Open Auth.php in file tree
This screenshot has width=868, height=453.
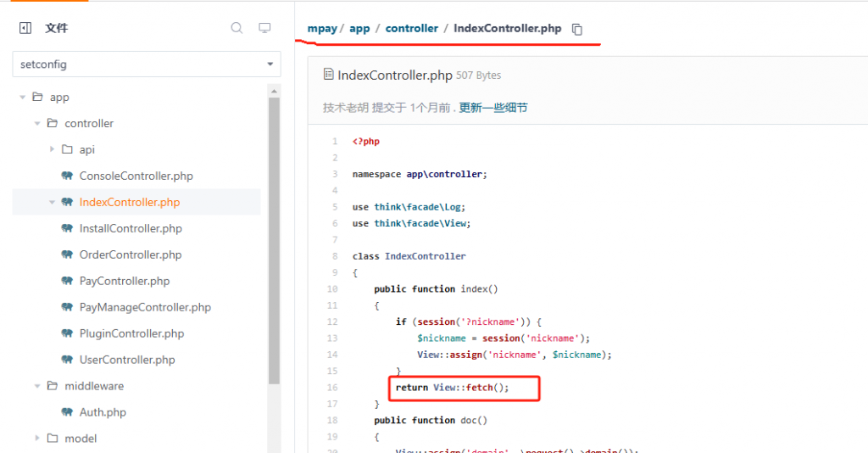(x=103, y=412)
